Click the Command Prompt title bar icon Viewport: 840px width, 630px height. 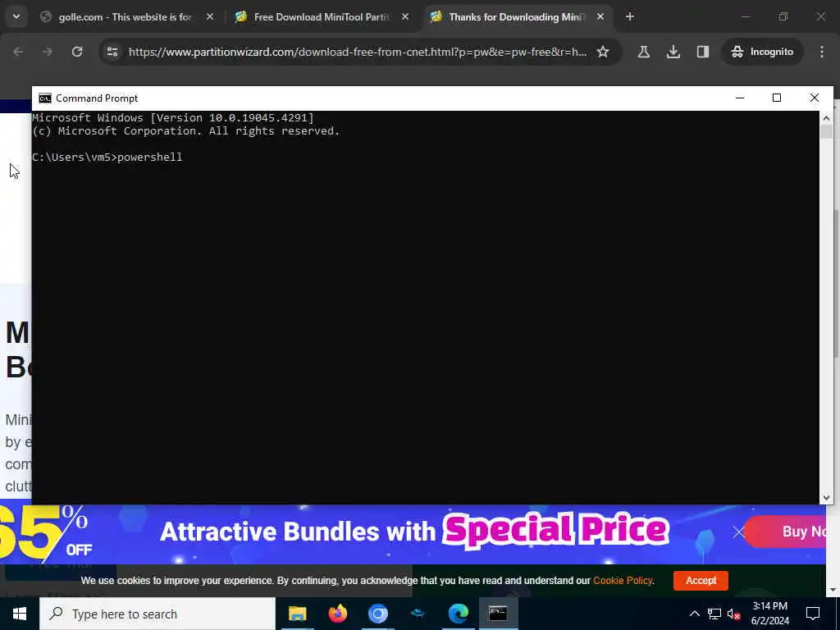[45, 98]
